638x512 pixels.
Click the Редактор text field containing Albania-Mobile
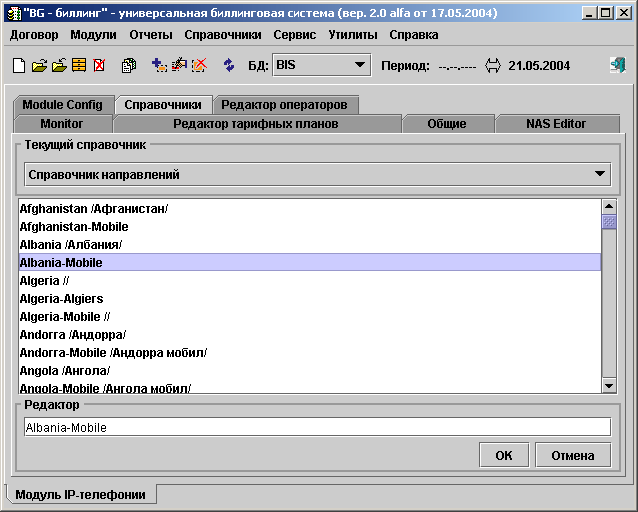point(317,427)
